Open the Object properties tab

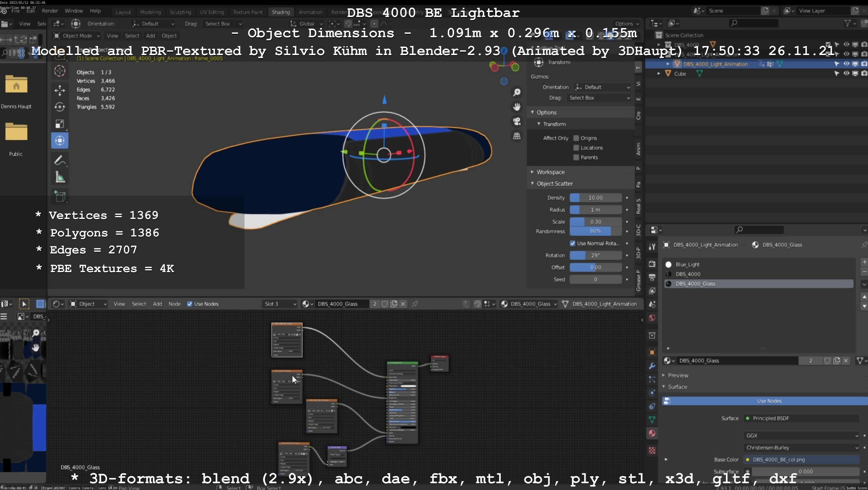[x=652, y=352]
